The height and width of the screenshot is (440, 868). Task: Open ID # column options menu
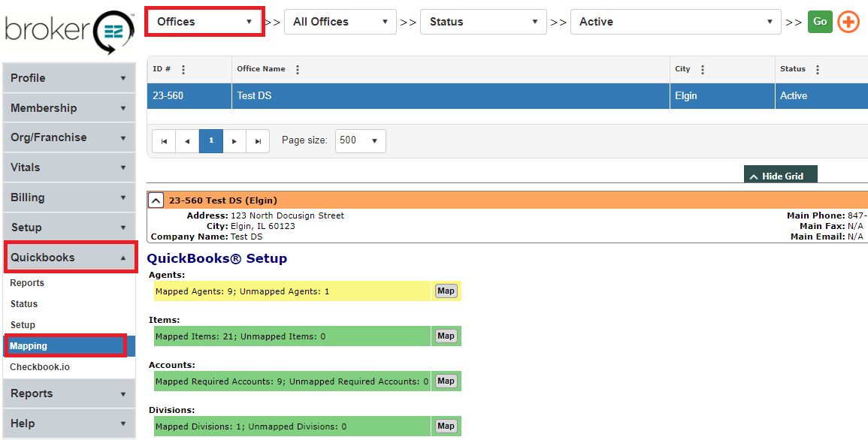pyautogui.click(x=183, y=70)
